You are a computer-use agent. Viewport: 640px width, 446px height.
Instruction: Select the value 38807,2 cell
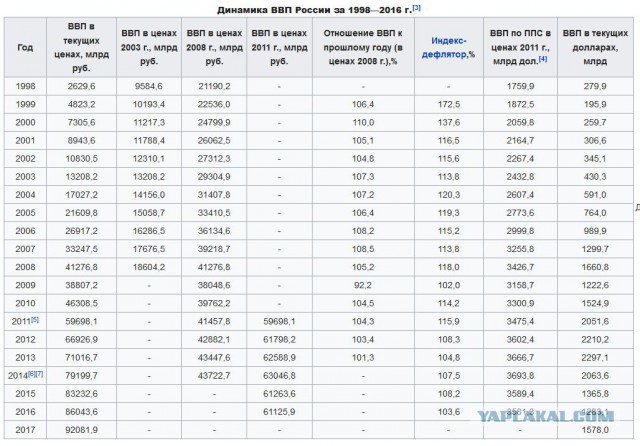82,285
